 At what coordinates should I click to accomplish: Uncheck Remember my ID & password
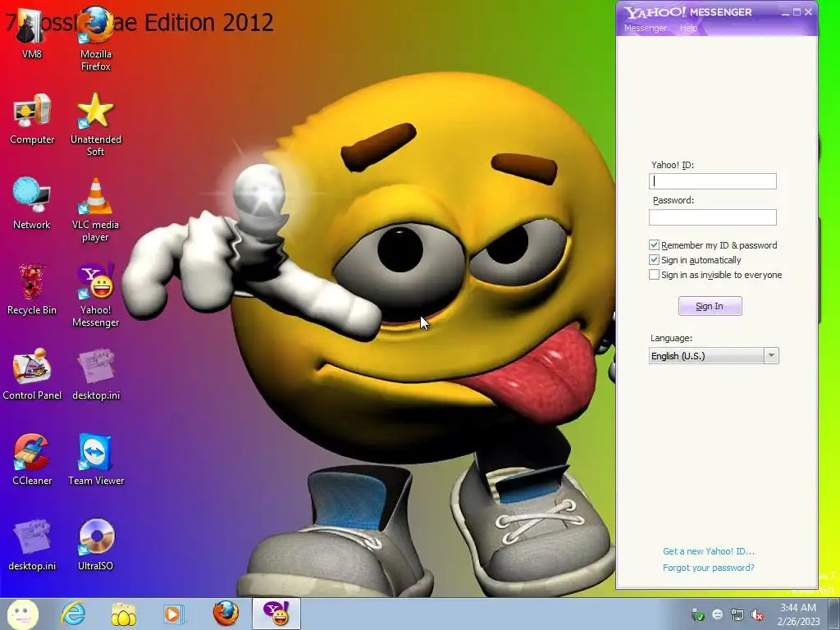654,244
